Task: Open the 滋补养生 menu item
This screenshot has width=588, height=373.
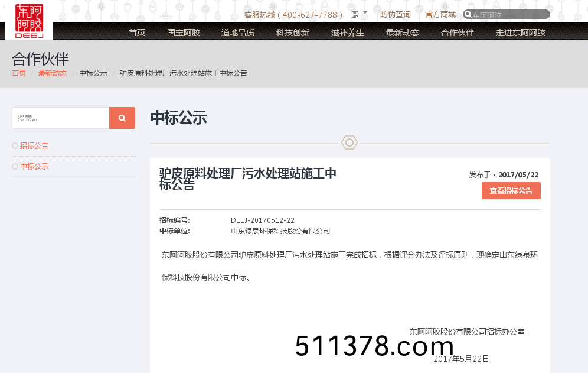Action: coord(348,33)
